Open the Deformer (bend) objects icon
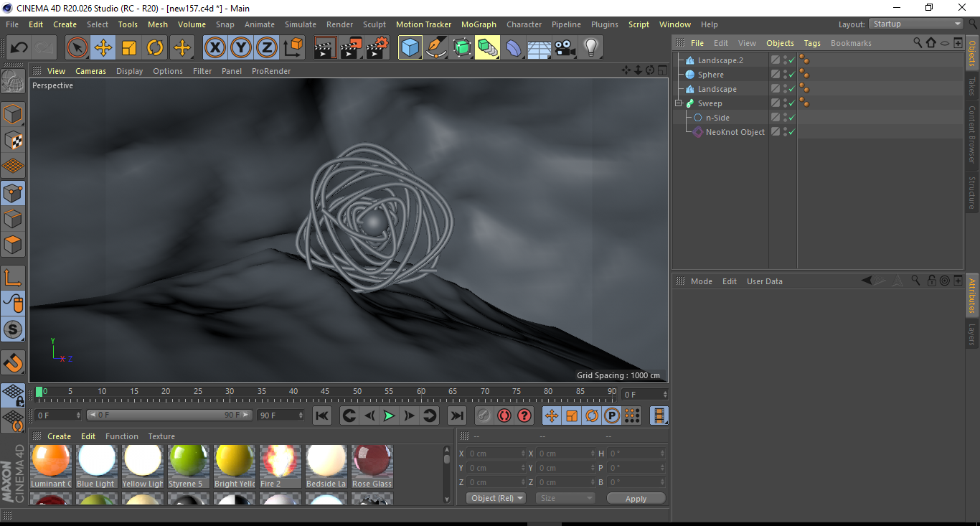The width and height of the screenshot is (980, 526). point(514,48)
